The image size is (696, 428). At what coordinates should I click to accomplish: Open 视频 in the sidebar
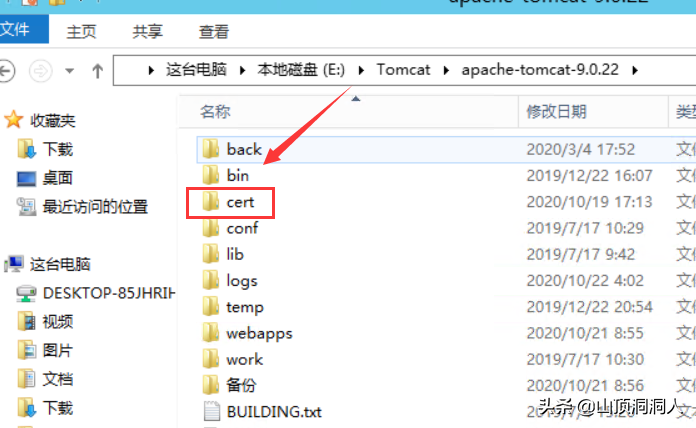point(58,322)
